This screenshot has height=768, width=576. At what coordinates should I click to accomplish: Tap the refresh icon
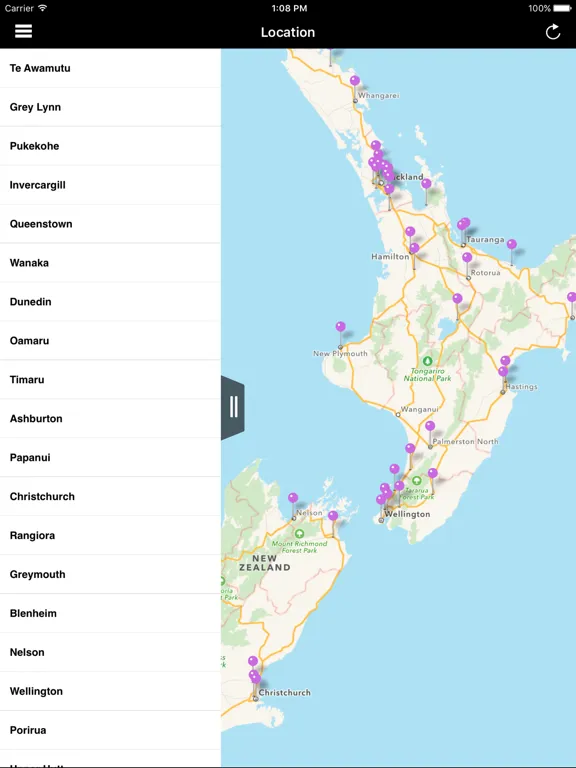553,32
